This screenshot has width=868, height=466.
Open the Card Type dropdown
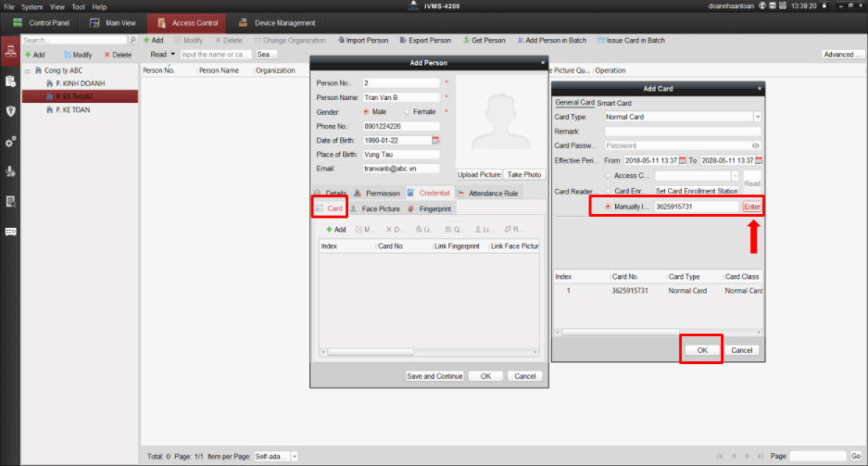[x=757, y=117]
